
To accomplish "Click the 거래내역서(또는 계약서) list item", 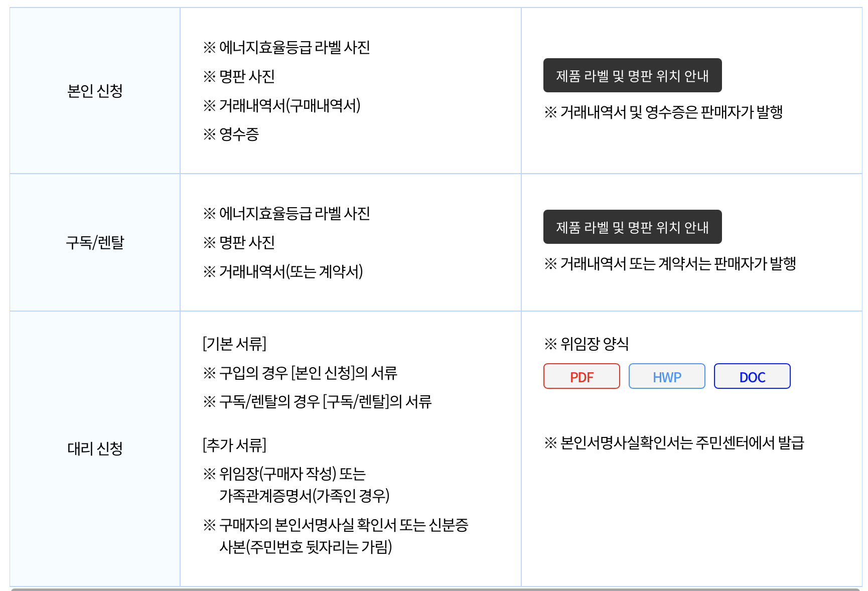I will coord(291,272).
